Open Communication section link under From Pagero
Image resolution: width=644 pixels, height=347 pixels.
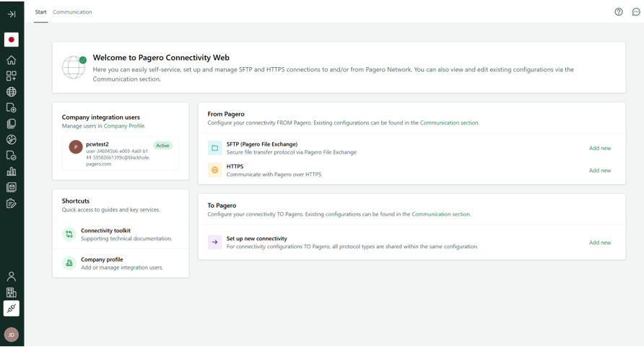click(x=449, y=123)
